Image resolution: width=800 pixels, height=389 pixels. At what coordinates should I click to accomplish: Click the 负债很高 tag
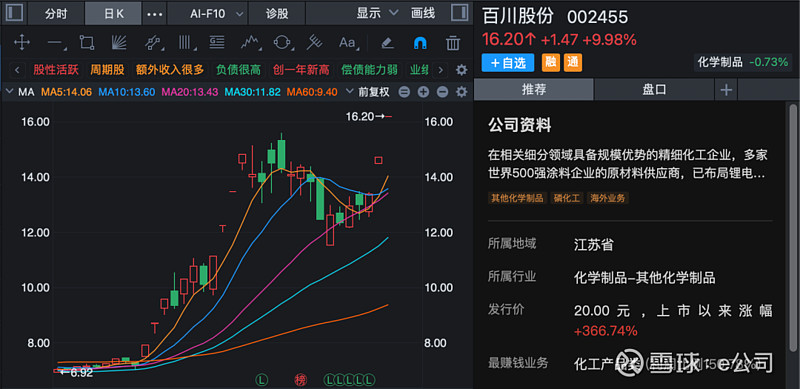[x=238, y=70]
